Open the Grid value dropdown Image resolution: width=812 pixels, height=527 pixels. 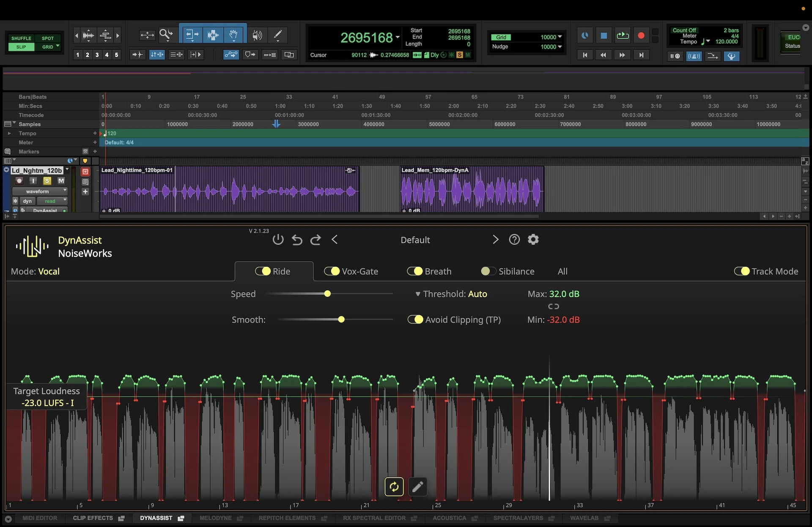560,37
